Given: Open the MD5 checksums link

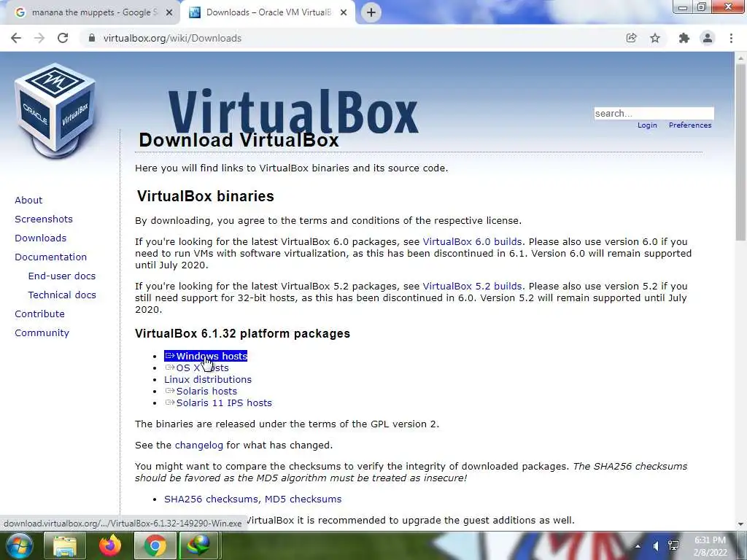Looking at the screenshot, I should (303, 499).
